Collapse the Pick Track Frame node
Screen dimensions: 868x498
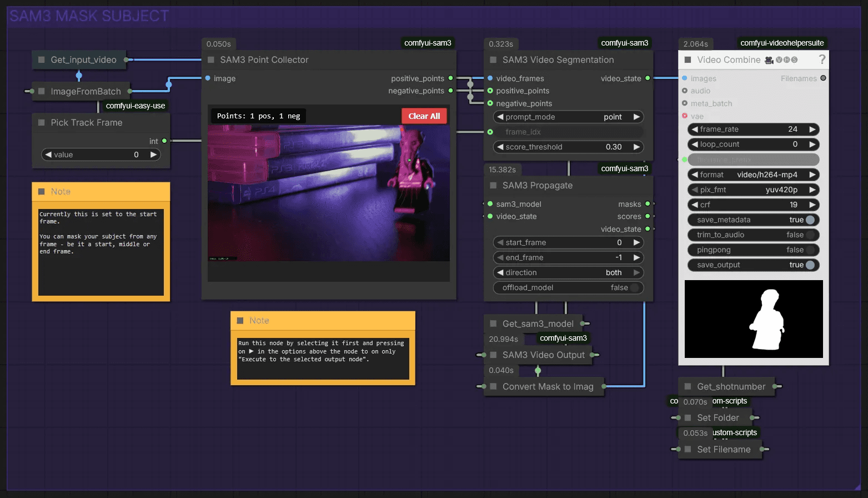tap(41, 122)
